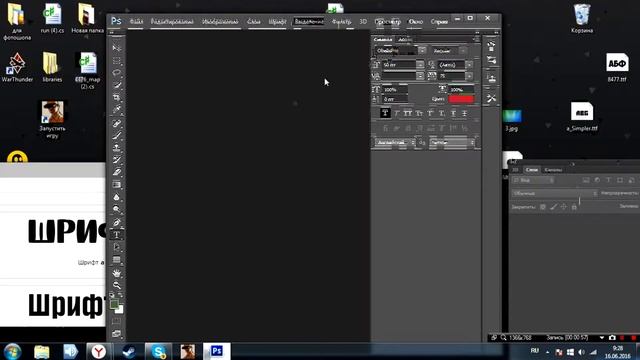Open the layer filter kind dropdown
This screenshot has width=640, height=360.
[x=533, y=180]
